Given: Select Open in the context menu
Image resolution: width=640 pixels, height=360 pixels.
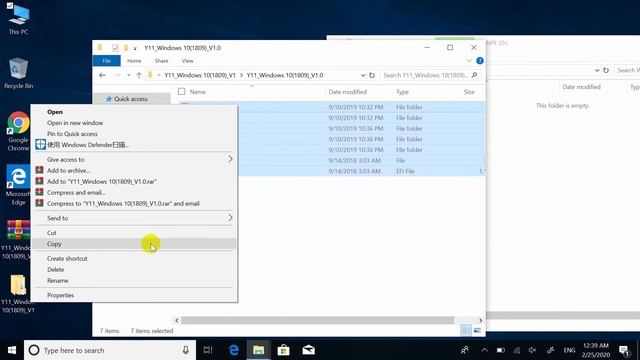Looking at the screenshot, I should [x=134, y=112].
